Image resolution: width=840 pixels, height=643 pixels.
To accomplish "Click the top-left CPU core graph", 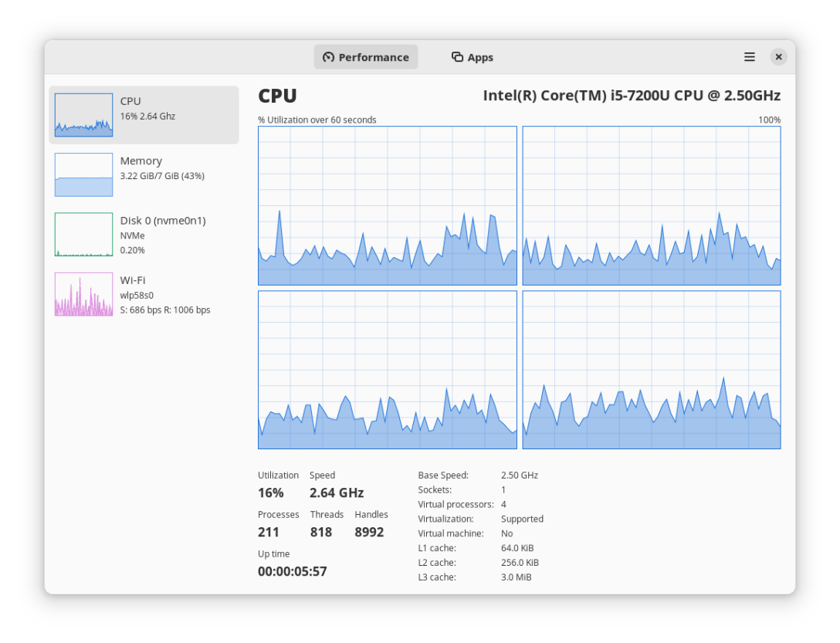I will click(x=388, y=206).
